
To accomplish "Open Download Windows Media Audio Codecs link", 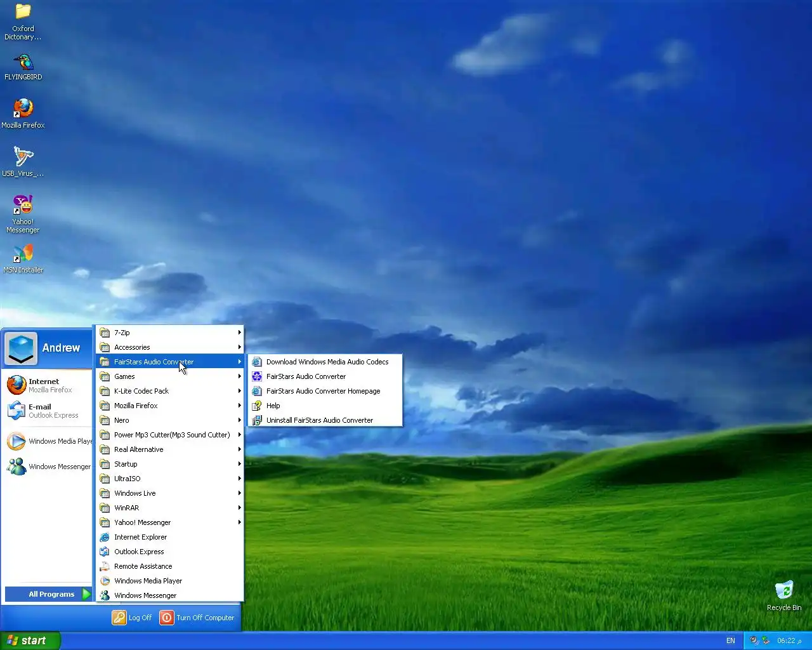I will click(x=325, y=362).
